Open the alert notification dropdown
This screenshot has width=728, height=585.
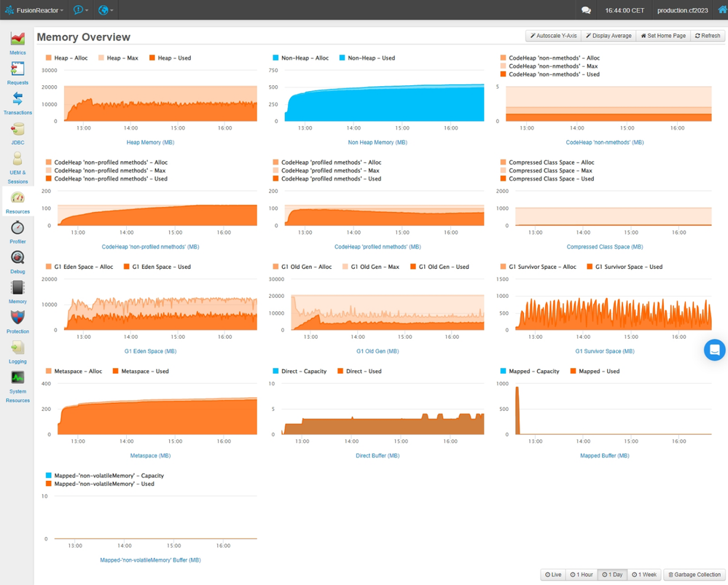81,10
